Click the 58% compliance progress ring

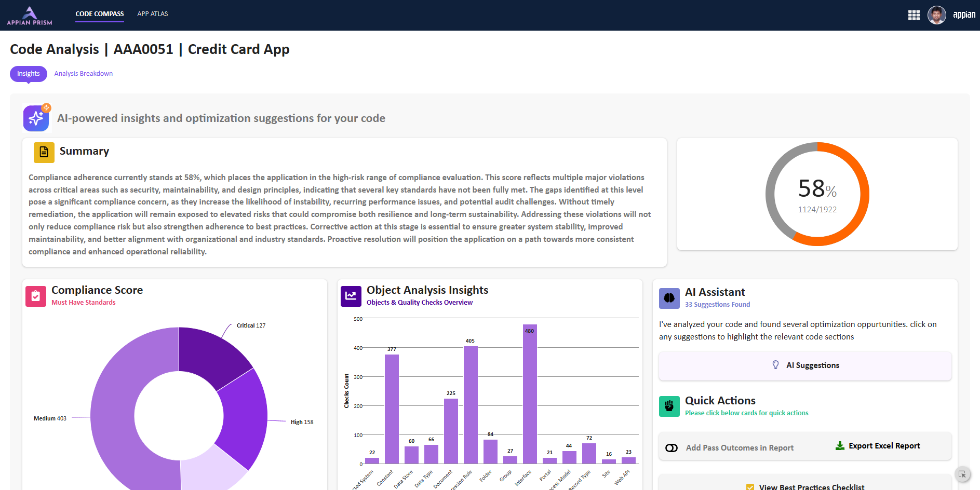[817, 194]
